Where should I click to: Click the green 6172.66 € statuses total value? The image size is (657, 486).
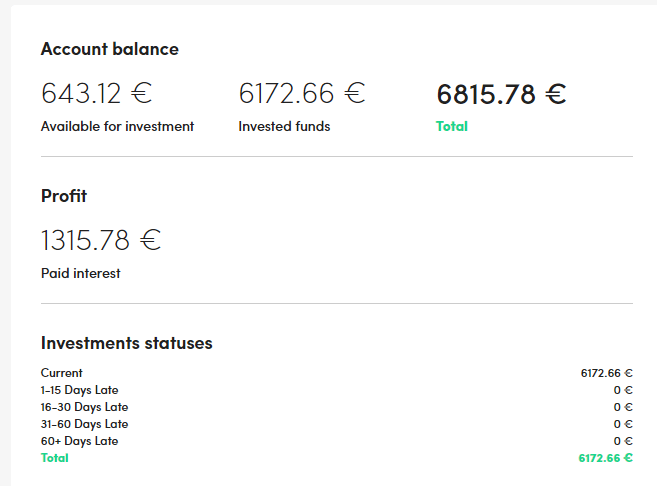(x=605, y=458)
